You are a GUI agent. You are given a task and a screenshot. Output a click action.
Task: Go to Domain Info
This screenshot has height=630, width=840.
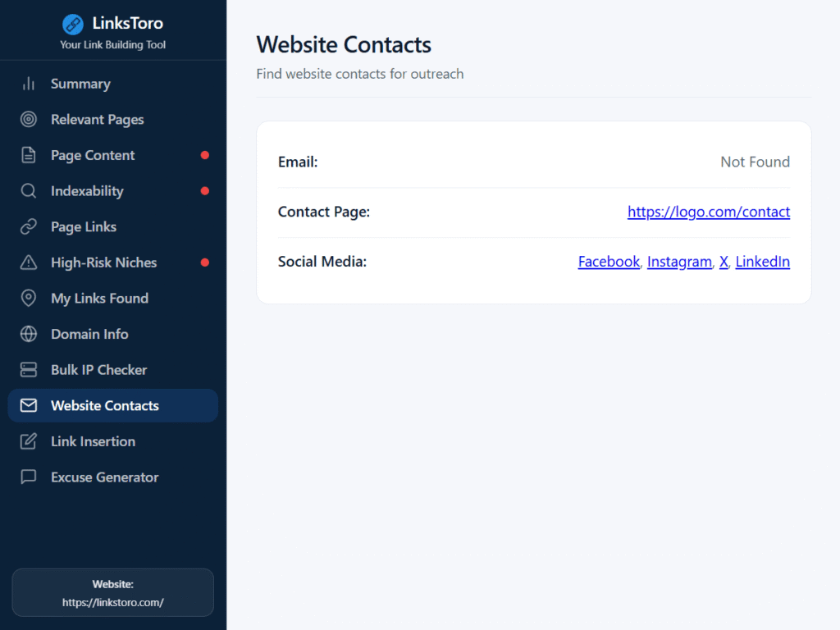[x=113, y=335]
